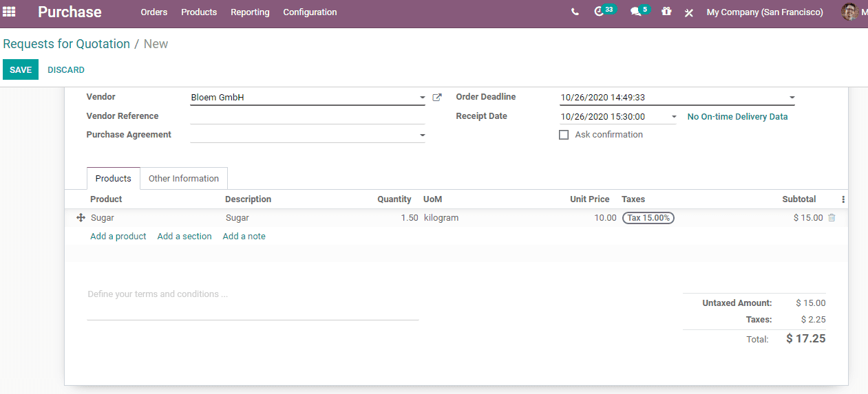Click the quantity 1.50 cell
Viewport: 868px width, 394px height.
[x=409, y=218]
